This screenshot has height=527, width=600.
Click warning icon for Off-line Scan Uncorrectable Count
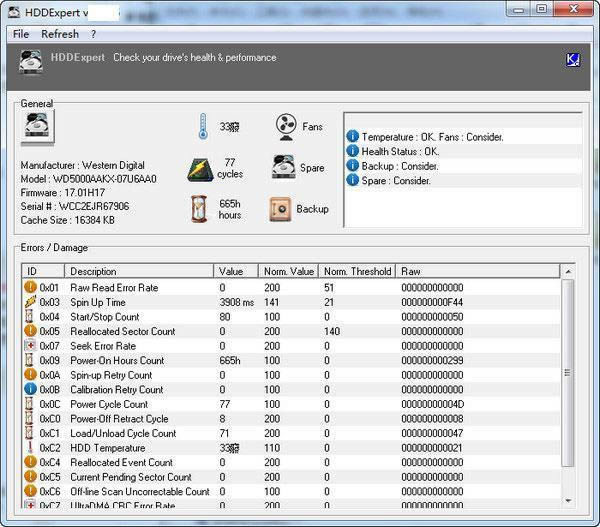(x=30, y=491)
